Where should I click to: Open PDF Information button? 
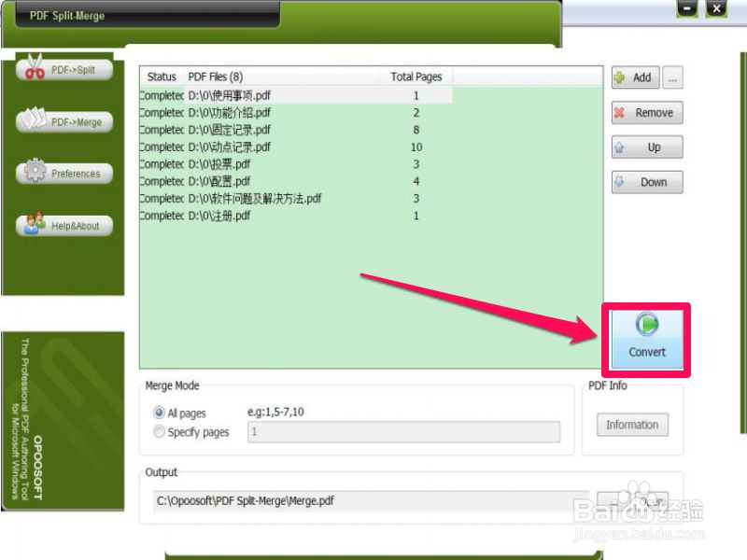tap(632, 425)
